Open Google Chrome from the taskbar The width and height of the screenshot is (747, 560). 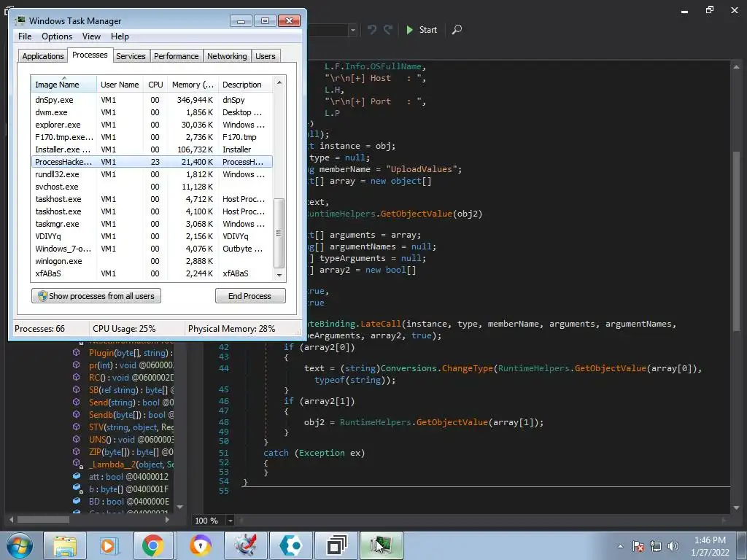point(153,545)
